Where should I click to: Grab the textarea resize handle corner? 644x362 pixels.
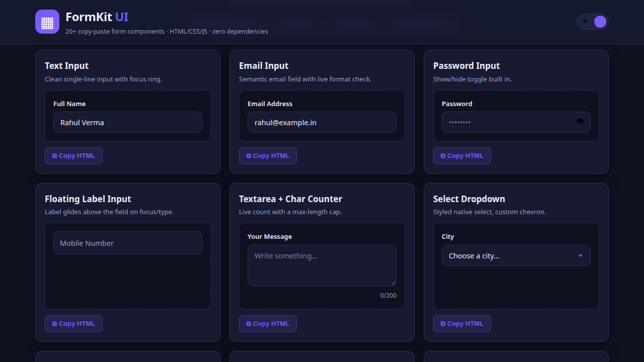pyautogui.click(x=393, y=283)
